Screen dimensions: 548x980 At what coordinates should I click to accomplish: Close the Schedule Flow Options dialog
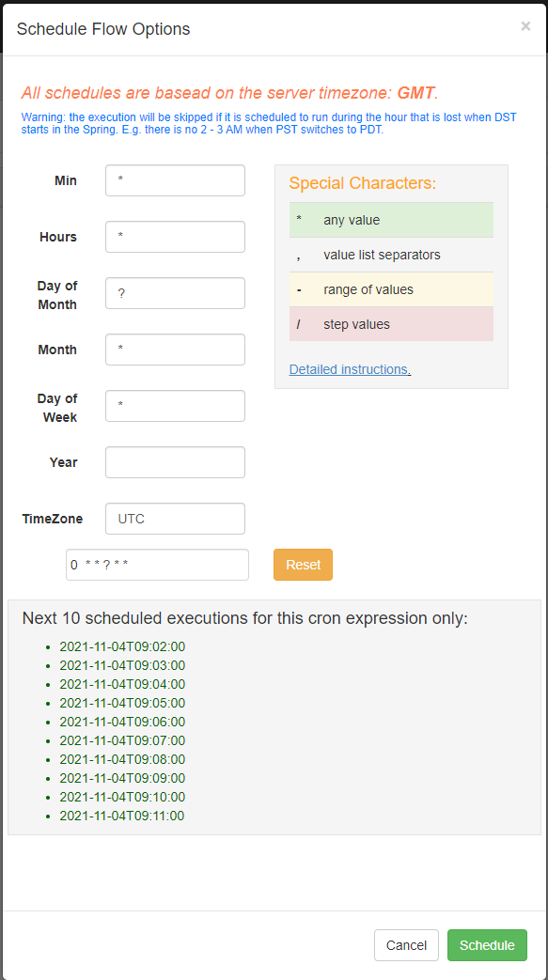(x=525, y=26)
